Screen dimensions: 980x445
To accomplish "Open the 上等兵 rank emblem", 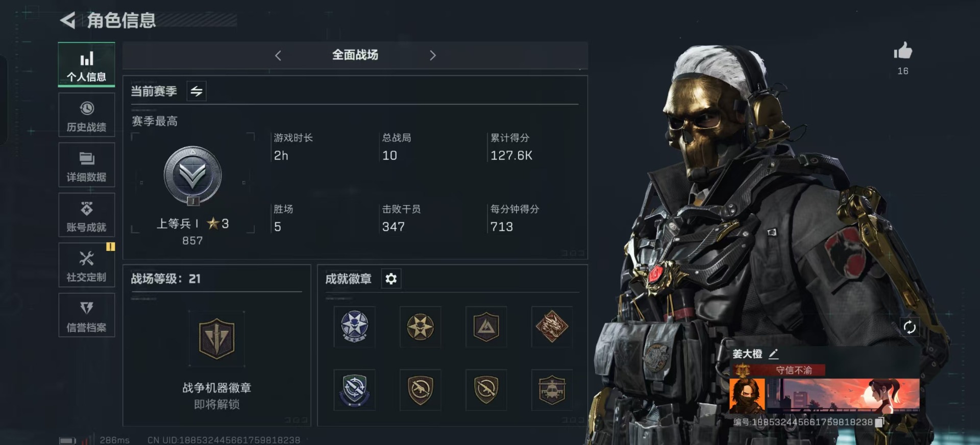I will coord(193,176).
